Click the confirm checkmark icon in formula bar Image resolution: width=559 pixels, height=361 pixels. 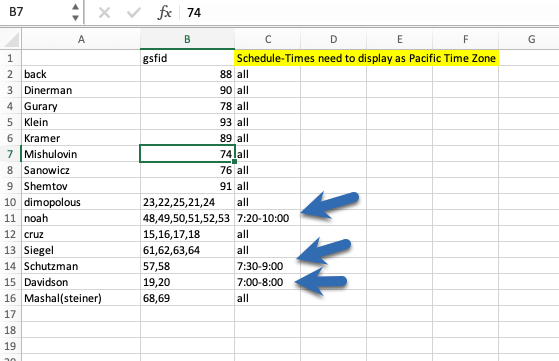coord(134,13)
